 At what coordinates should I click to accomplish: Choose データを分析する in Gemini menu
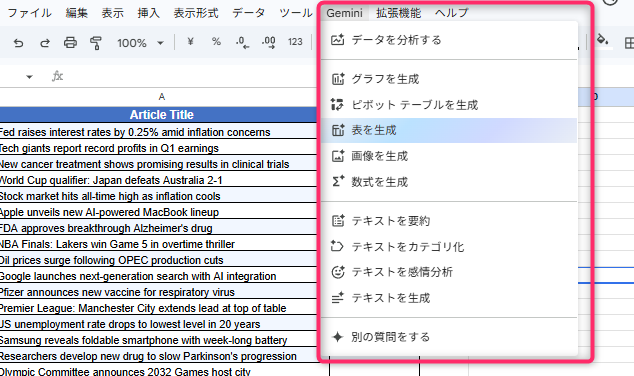[449, 40]
